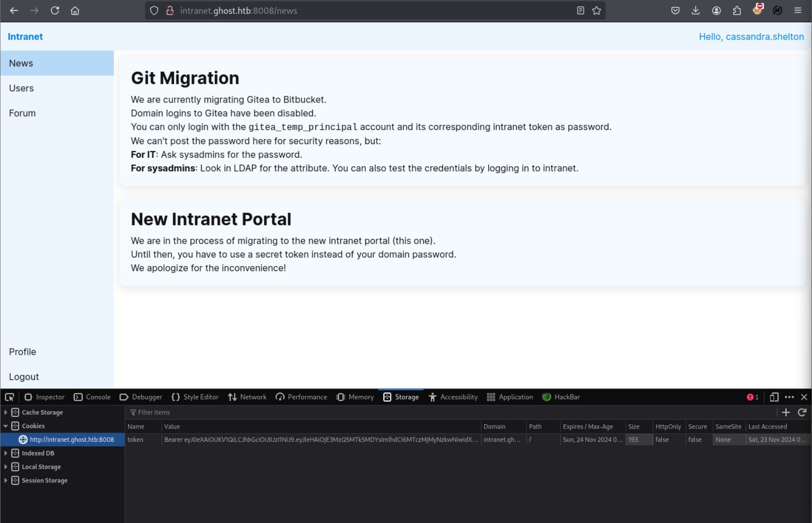
Task: Open the downloads icon in browser toolbar
Action: tap(695, 10)
